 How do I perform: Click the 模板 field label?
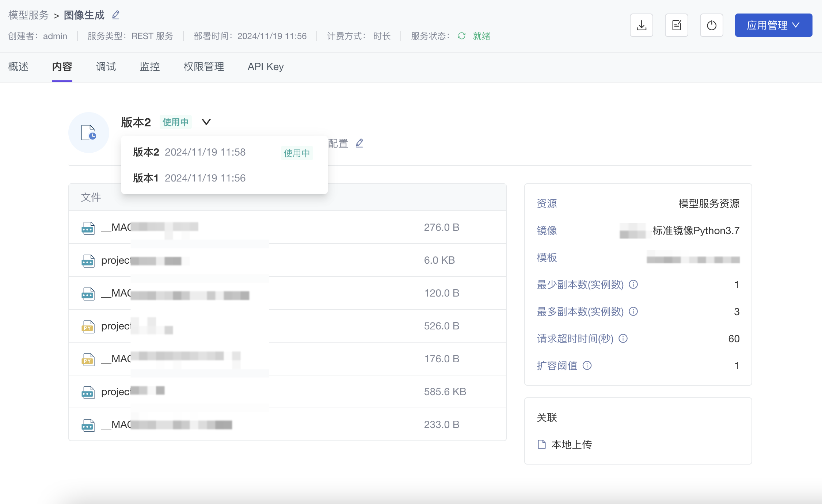click(547, 257)
